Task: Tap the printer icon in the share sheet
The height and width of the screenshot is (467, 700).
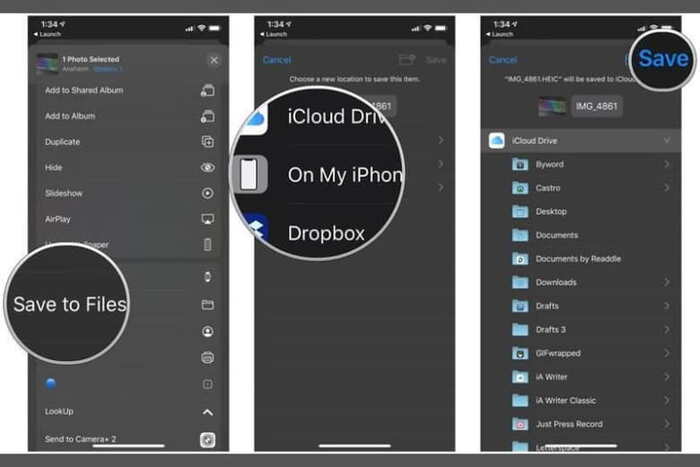Action: [208, 358]
